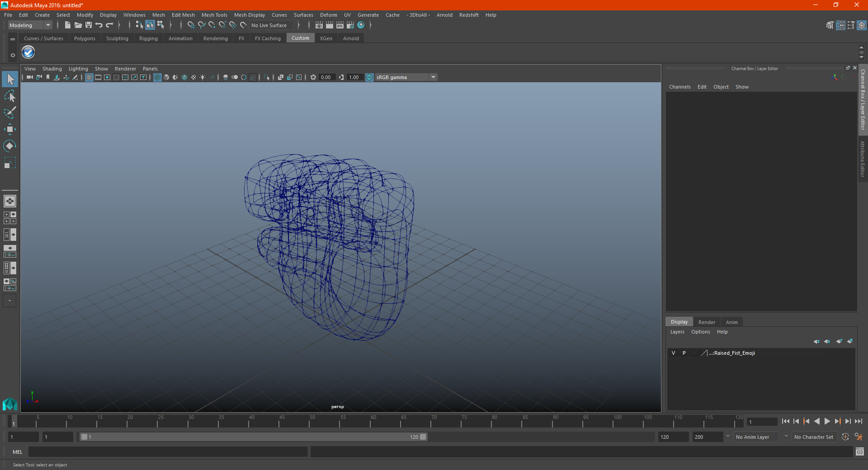Toggle wireframe shading in viewport toolbar
The height and width of the screenshot is (470, 868).
[157, 77]
